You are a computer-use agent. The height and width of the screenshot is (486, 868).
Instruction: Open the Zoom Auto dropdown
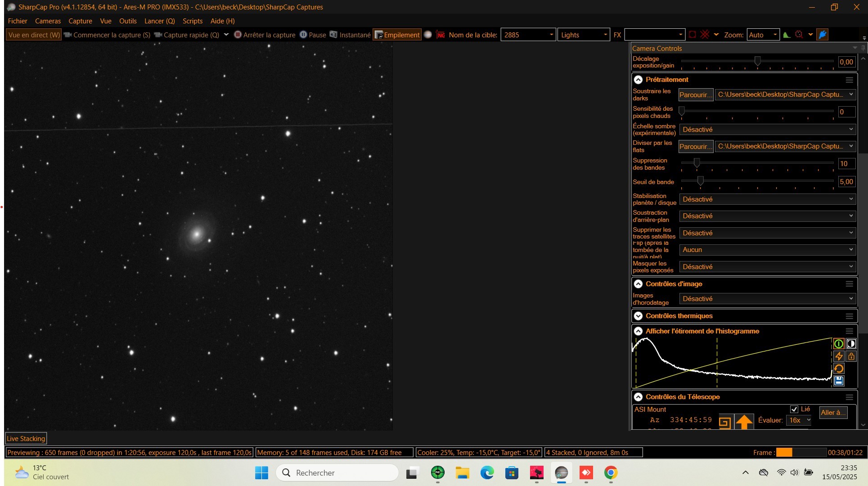[x=763, y=35]
